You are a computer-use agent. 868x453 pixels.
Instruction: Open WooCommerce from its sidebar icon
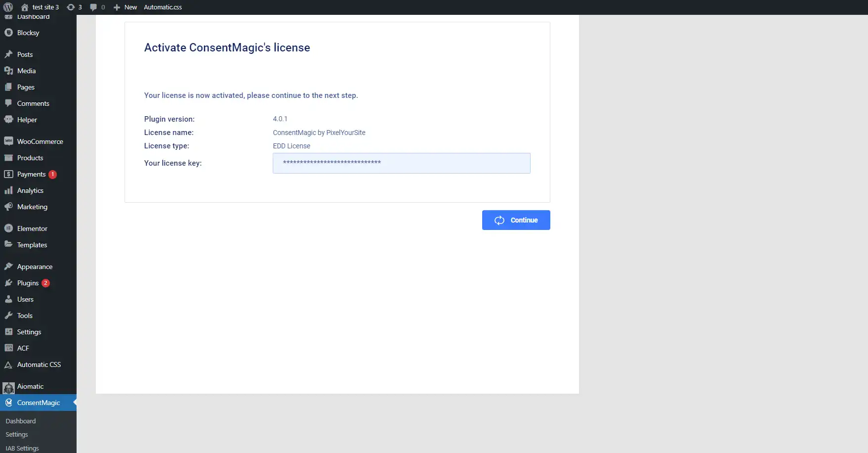point(9,141)
